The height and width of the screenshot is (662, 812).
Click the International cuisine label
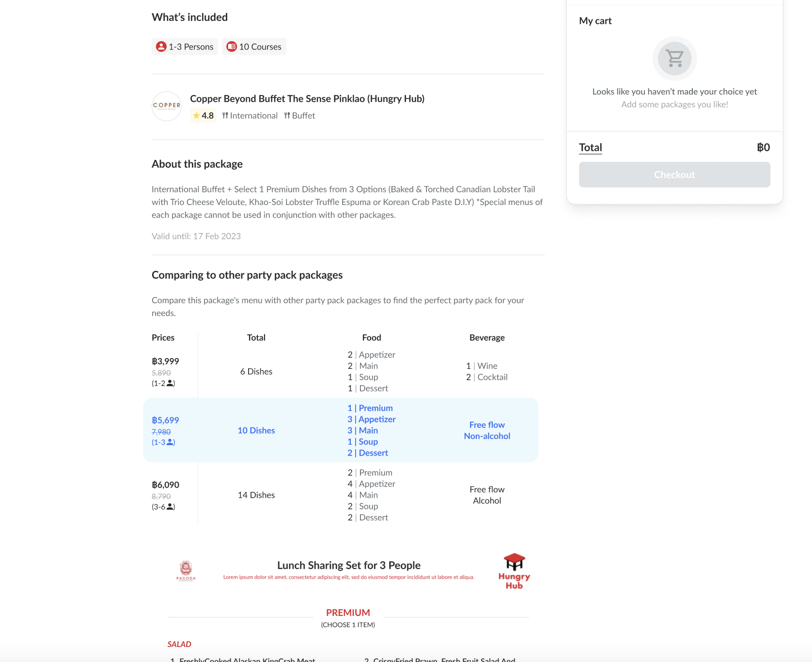click(253, 115)
